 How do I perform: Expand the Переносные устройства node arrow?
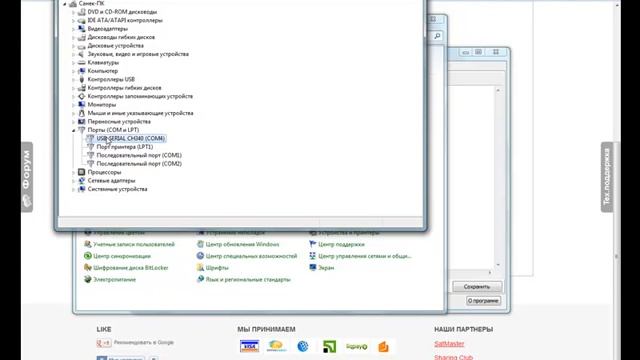coord(74,122)
